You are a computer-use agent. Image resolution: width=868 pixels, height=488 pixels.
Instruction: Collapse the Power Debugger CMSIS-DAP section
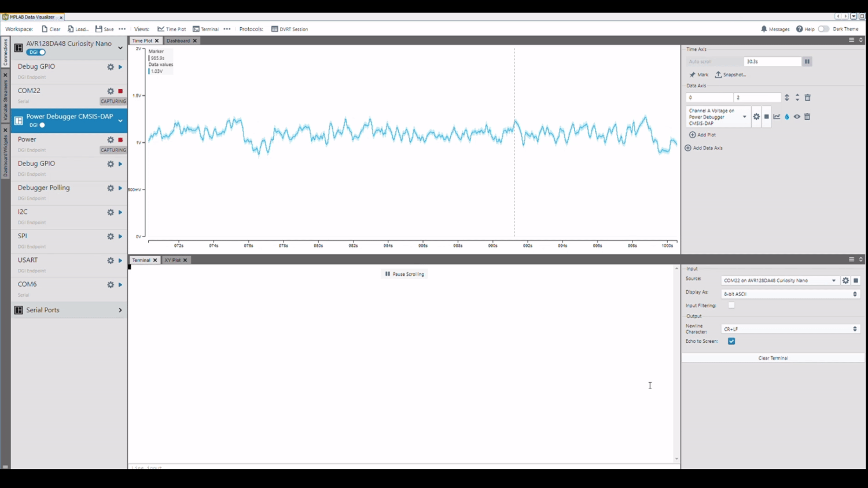[120, 121]
